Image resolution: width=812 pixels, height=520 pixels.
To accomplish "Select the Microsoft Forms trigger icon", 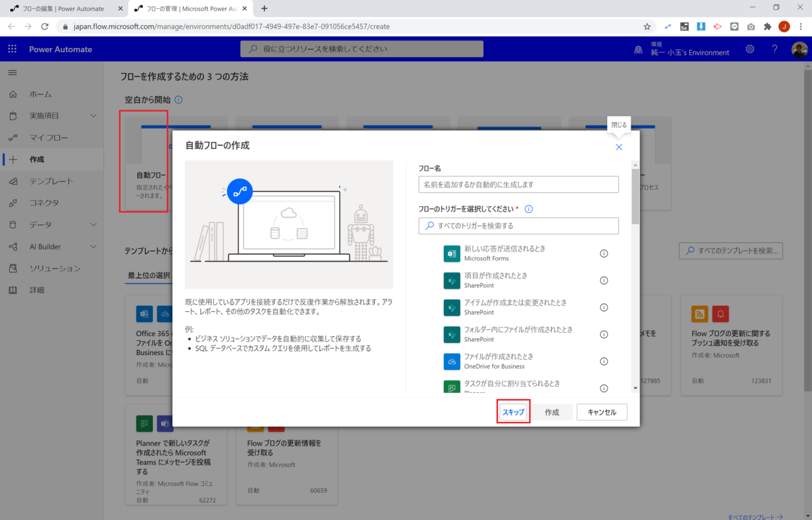I will 452,253.
